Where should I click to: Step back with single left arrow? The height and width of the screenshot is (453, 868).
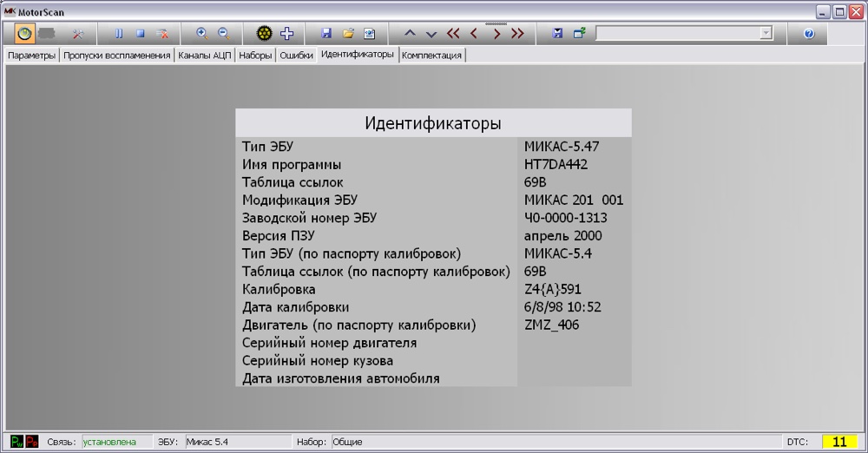[x=474, y=34]
